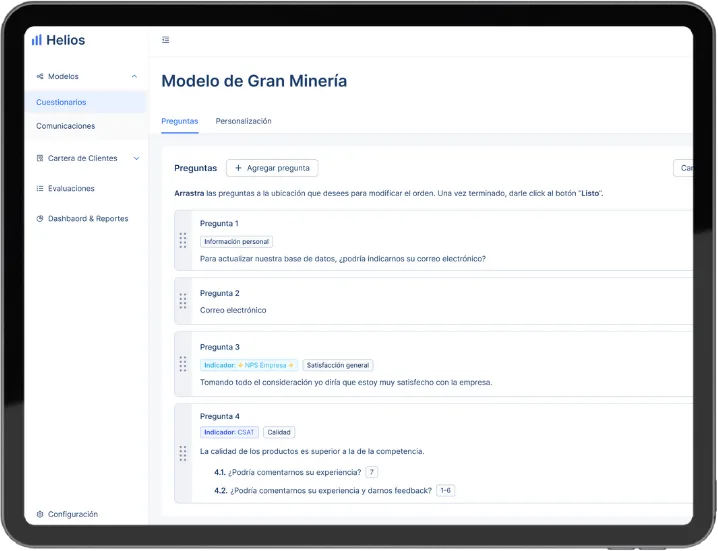Click the Indicador: NPS Empresa badge
This screenshot has width=718, height=551.
pyautogui.click(x=249, y=365)
